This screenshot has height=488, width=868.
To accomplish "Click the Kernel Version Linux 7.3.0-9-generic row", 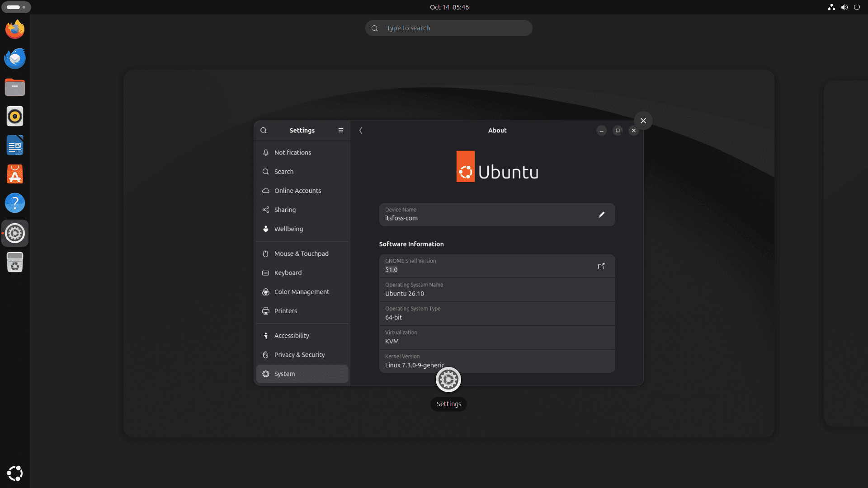I will click(x=497, y=361).
